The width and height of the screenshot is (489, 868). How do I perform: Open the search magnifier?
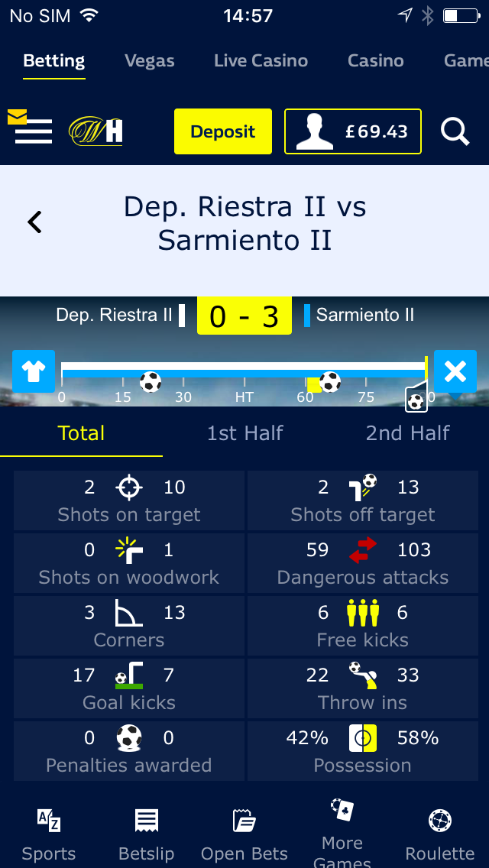(x=455, y=131)
